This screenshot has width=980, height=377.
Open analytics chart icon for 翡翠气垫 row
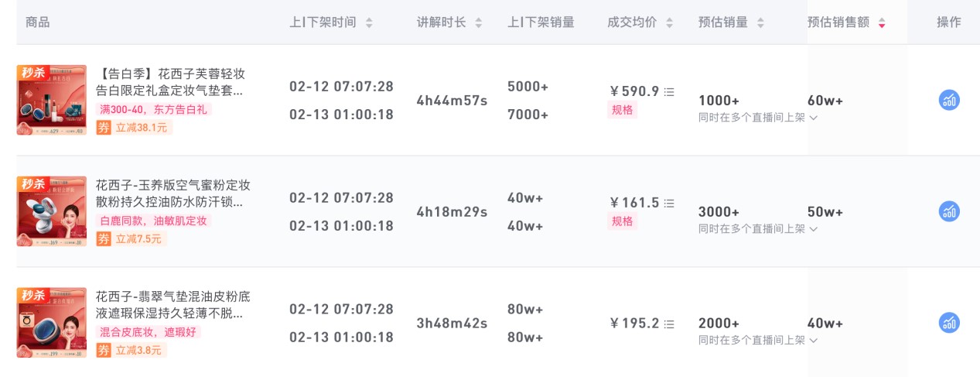(949, 323)
